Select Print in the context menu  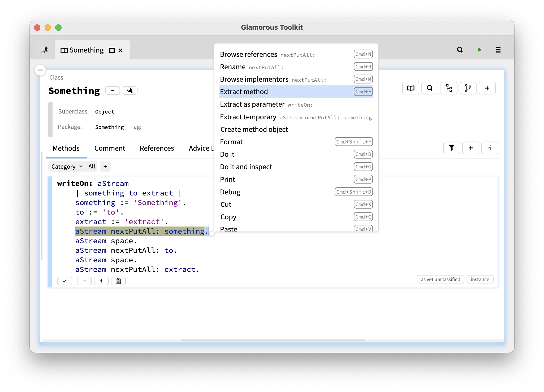click(296, 180)
